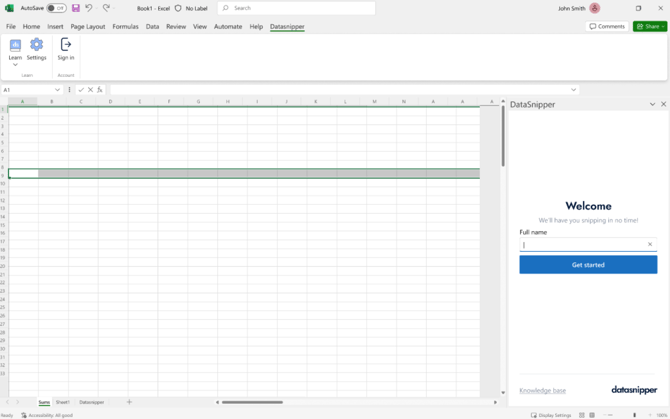The height and width of the screenshot is (419, 670).
Task: Switch to the Insert ribbon tab
Action: click(55, 26)
